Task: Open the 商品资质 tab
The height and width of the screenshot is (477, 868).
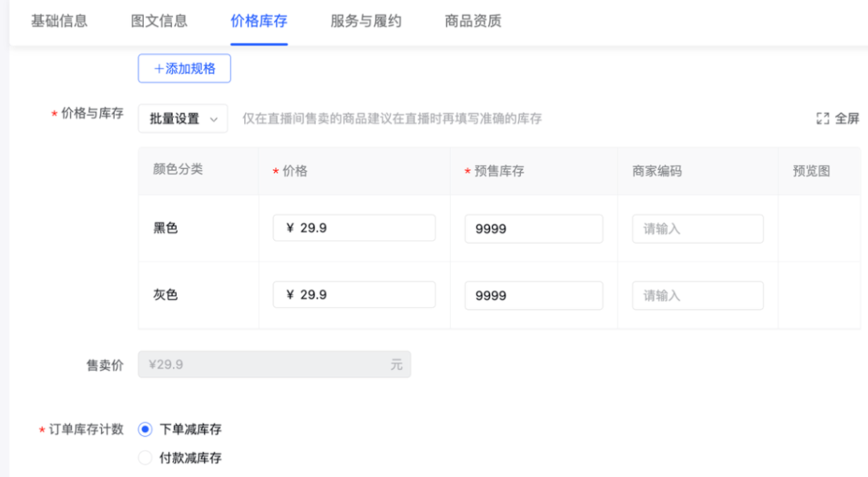Action: tap(471, 22)
